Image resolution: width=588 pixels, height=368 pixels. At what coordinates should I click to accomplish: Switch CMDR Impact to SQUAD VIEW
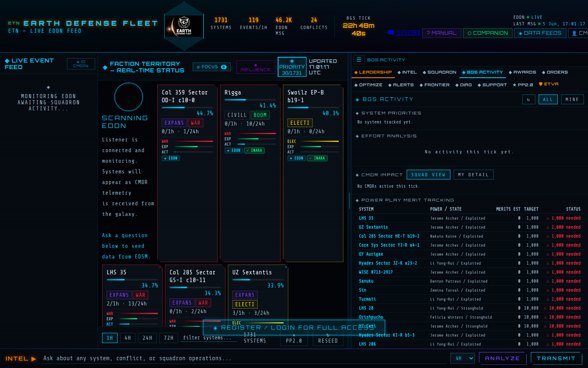click(428, 175)
